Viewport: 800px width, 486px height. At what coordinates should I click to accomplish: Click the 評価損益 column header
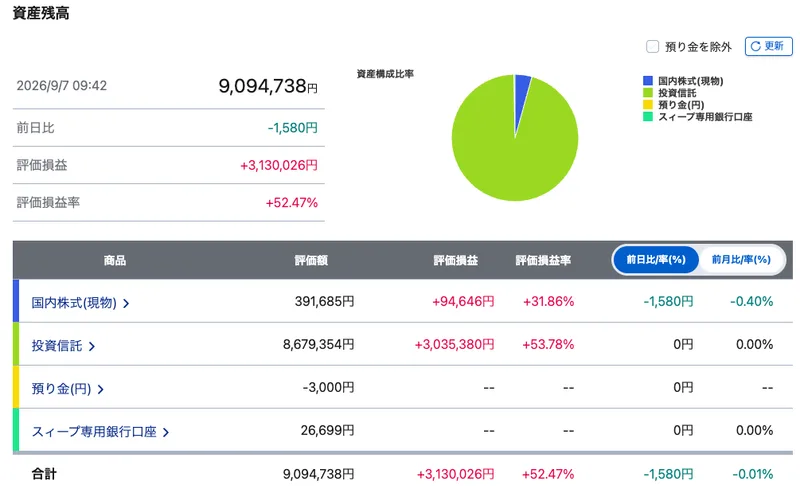[456, 261]
